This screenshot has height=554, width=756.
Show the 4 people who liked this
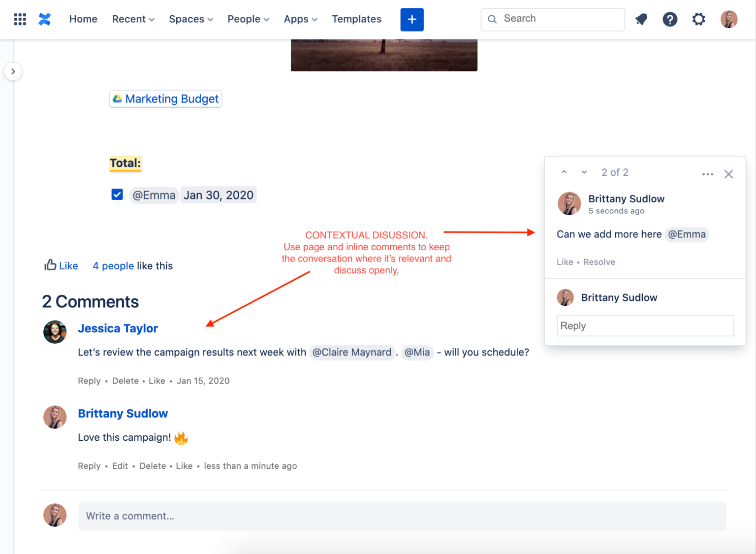(113, 265)
